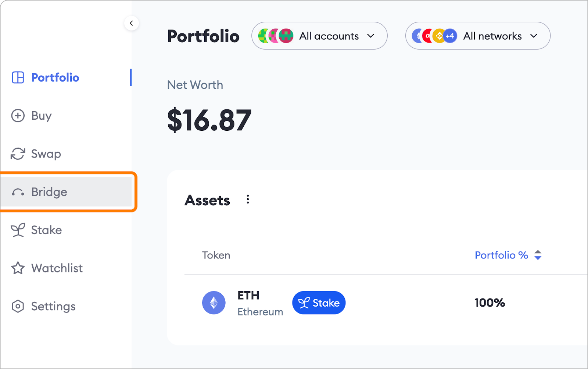Click the ETH token logo
The height and width of the screenshot is (369, 588).
tap(214, 303)
